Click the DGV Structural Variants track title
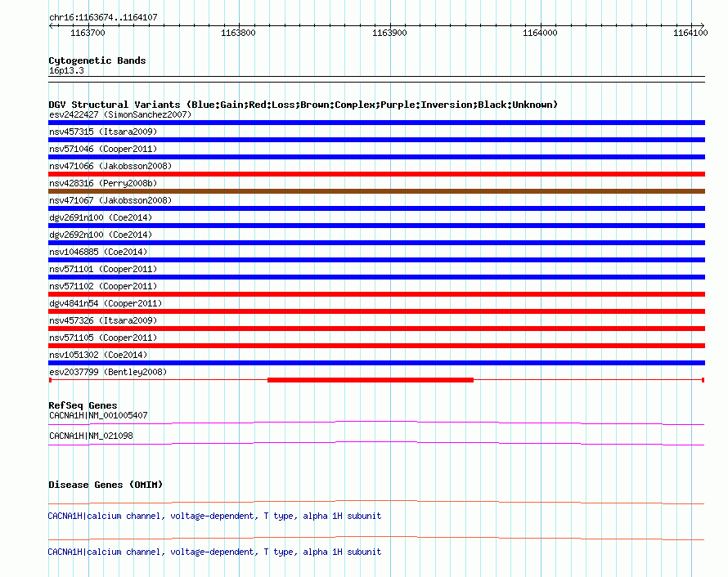This screenshot has height=577, width=728. (303, 105)
